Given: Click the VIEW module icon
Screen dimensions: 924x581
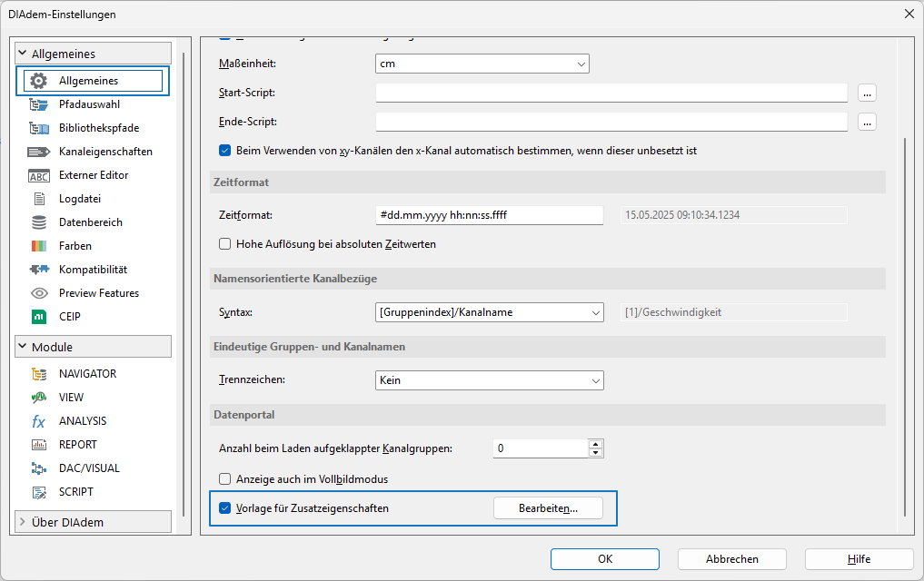Looking at the screenshot, I should click(x=39, y=398).
